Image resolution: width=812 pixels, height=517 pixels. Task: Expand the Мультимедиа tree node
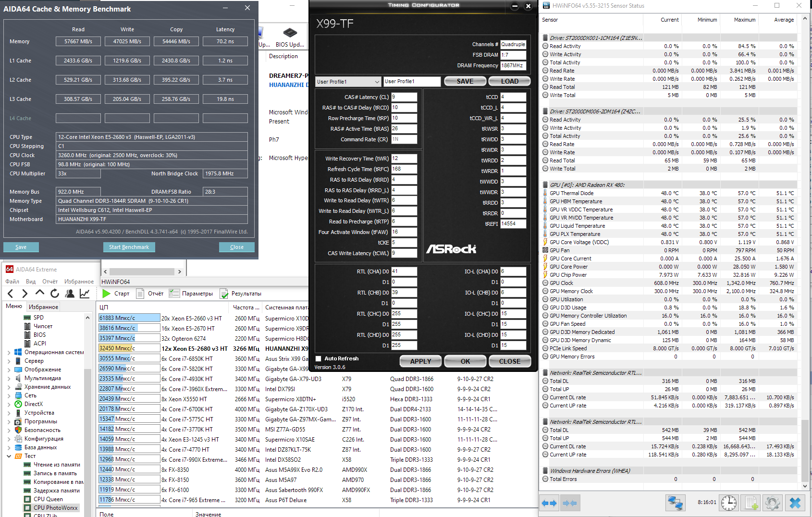point(9,378)
